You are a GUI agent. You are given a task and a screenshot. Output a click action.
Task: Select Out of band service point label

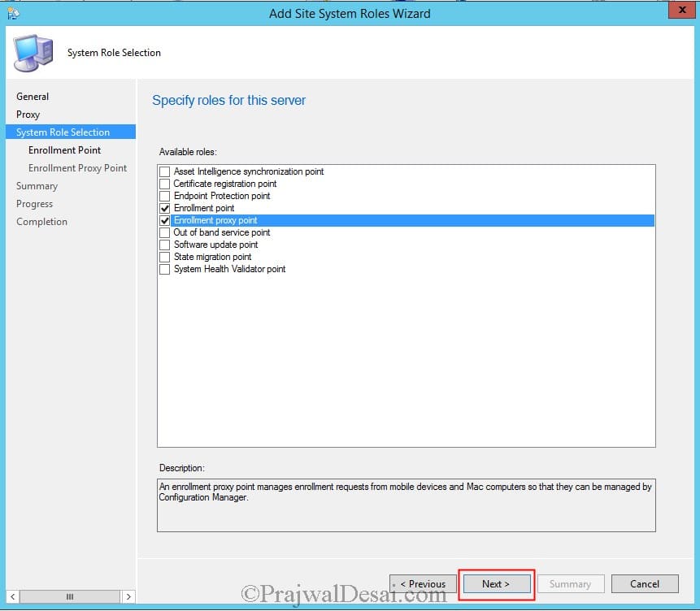point(222,232)
